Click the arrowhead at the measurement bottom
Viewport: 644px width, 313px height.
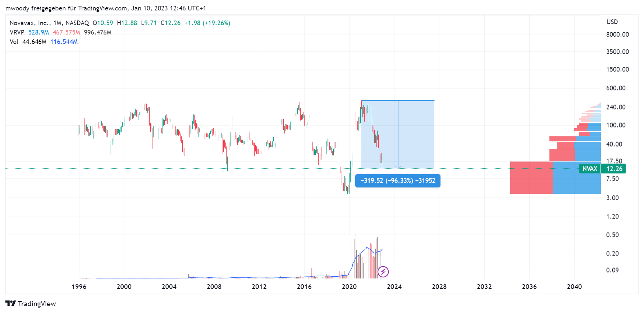pyautogui.click(x=398, y=167)
